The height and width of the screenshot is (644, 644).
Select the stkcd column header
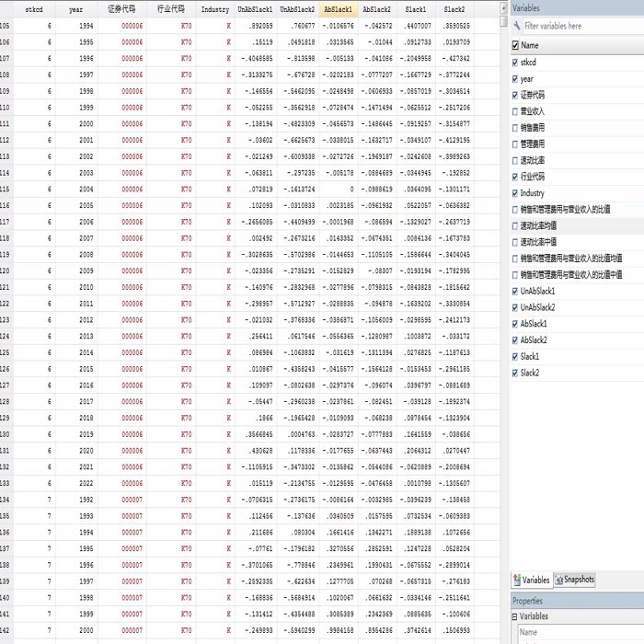point(34,9)
